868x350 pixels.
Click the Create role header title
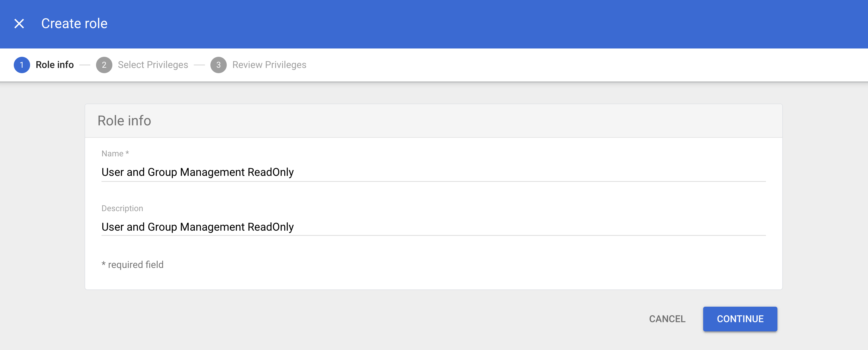(74, 24)
